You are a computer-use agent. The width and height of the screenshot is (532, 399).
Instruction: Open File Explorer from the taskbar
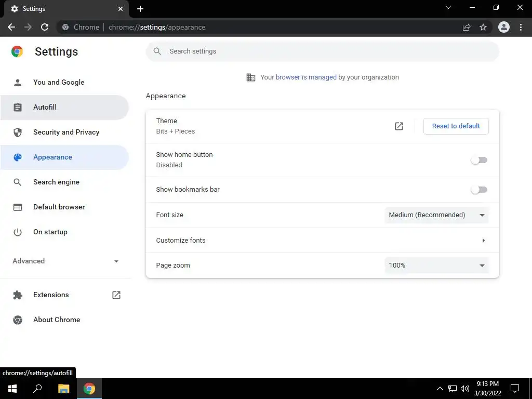point(63,389)
